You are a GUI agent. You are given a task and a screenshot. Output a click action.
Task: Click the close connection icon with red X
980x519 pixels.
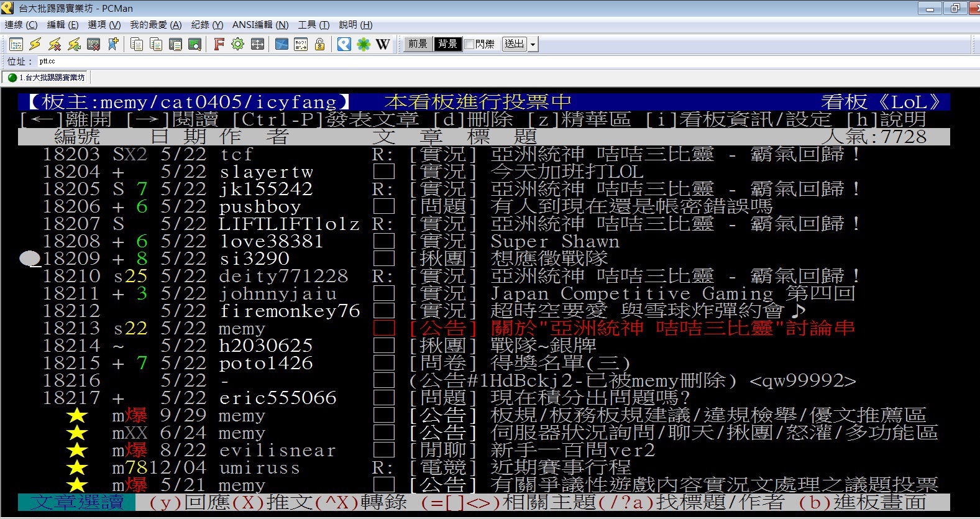[x=94, y=44]
